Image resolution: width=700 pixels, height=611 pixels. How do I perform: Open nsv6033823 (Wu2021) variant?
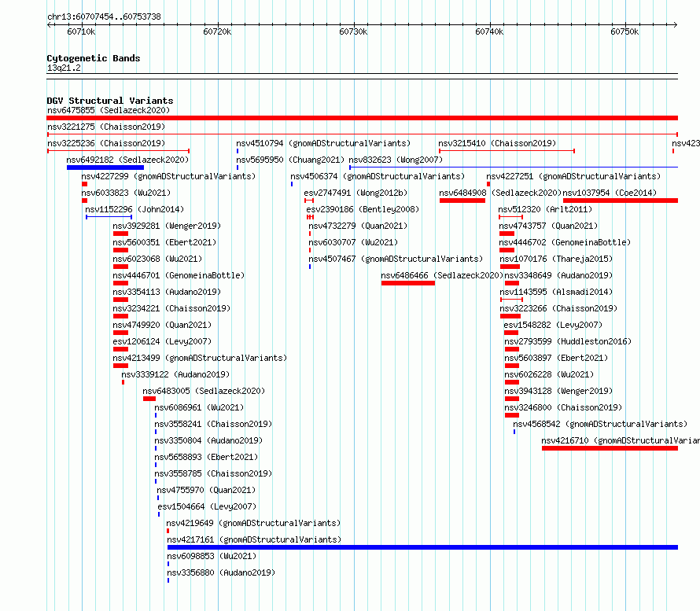(x=126, y=193)
